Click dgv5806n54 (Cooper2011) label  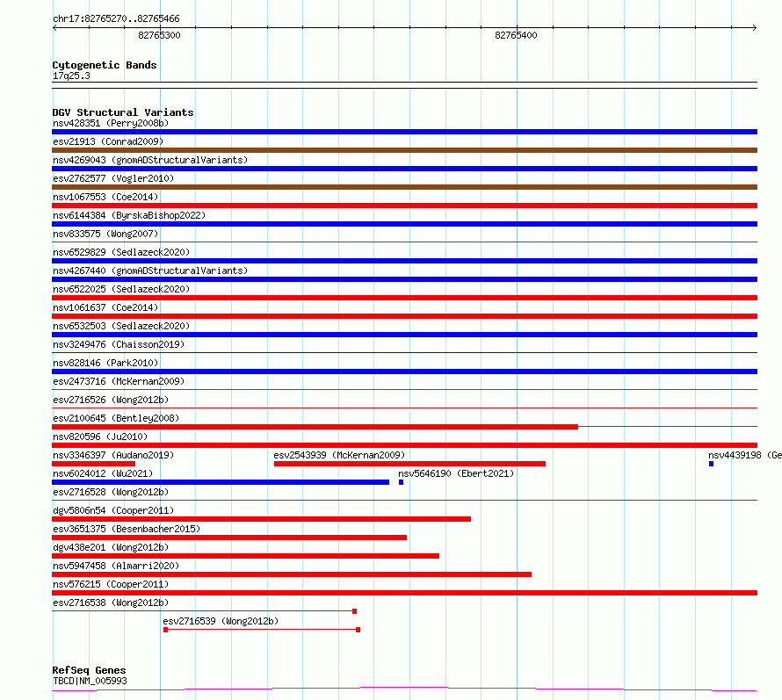click(x=113, y=510)
